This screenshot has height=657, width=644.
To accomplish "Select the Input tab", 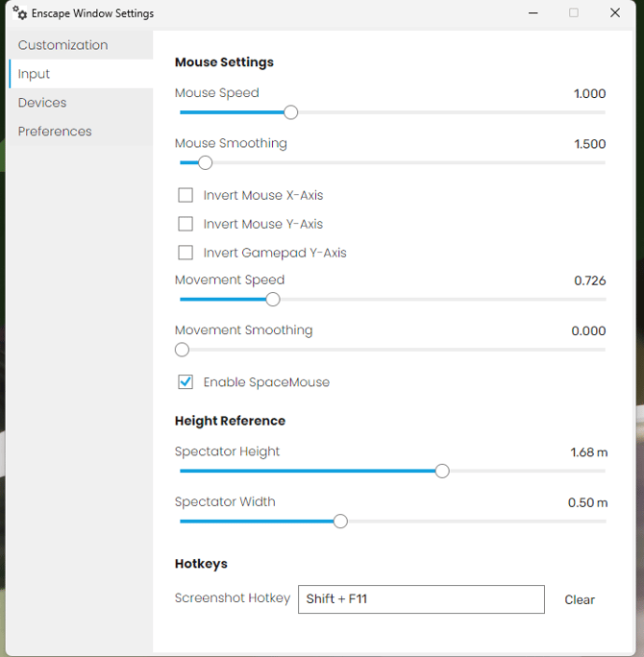I will [35, 74].
